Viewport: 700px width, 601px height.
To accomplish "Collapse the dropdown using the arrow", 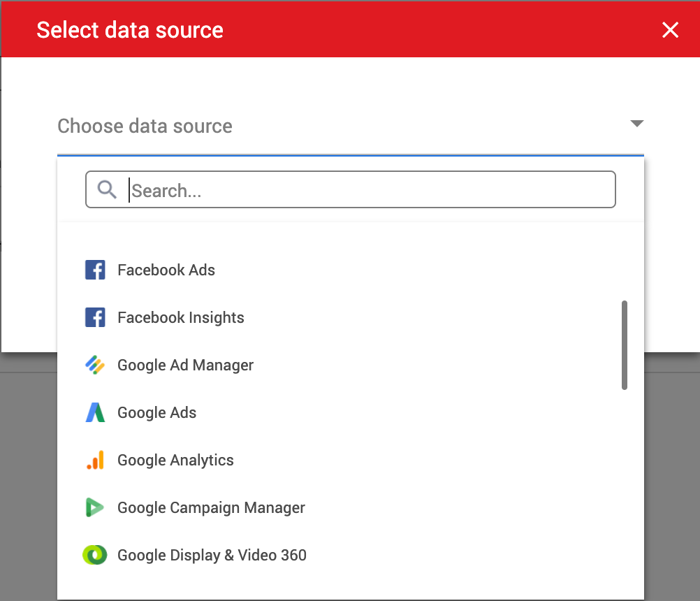I will (x=636, y=124).
